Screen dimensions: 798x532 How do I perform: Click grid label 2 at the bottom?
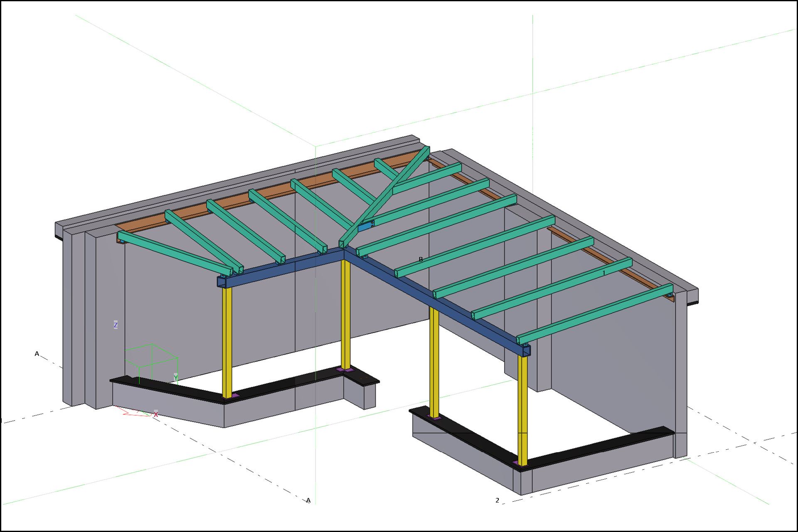[497, 500]
